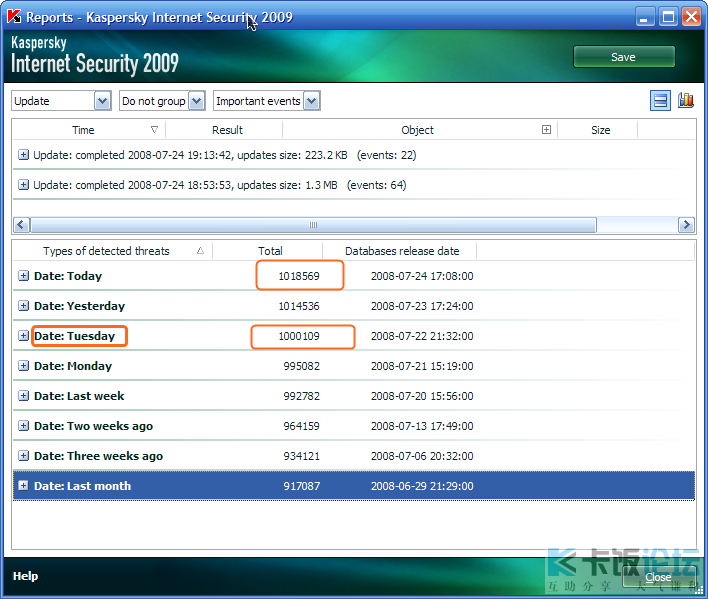Click release date 2008-07-23 17:24:00
Image resolution: width=708 pixels, height=599 pixels.
(x=422, y=306)
